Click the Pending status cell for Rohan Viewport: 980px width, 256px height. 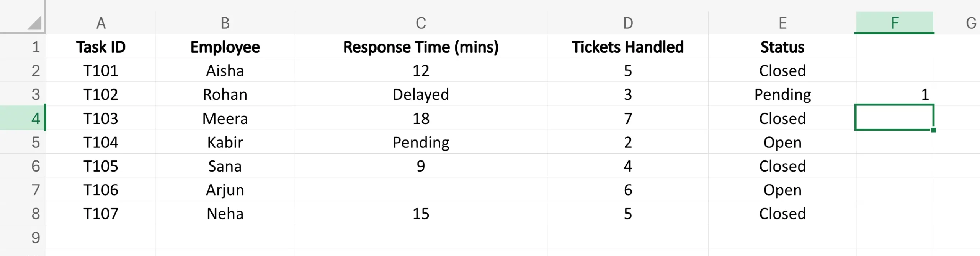(782, 94)
